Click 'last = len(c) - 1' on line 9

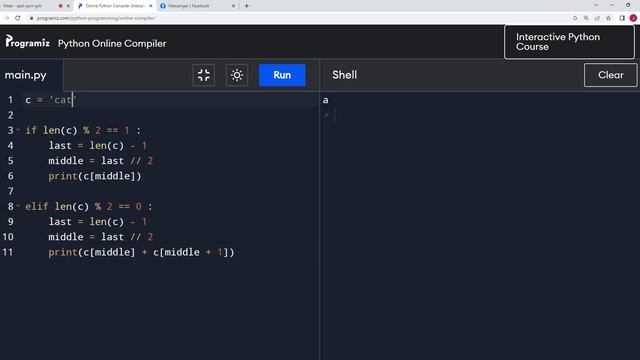[x=98, y=222]
